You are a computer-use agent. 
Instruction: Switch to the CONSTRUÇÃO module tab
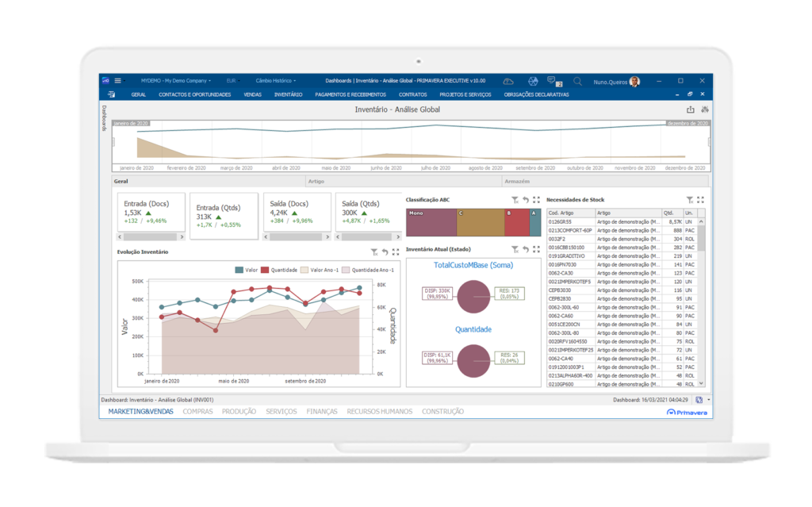[442, 412]
